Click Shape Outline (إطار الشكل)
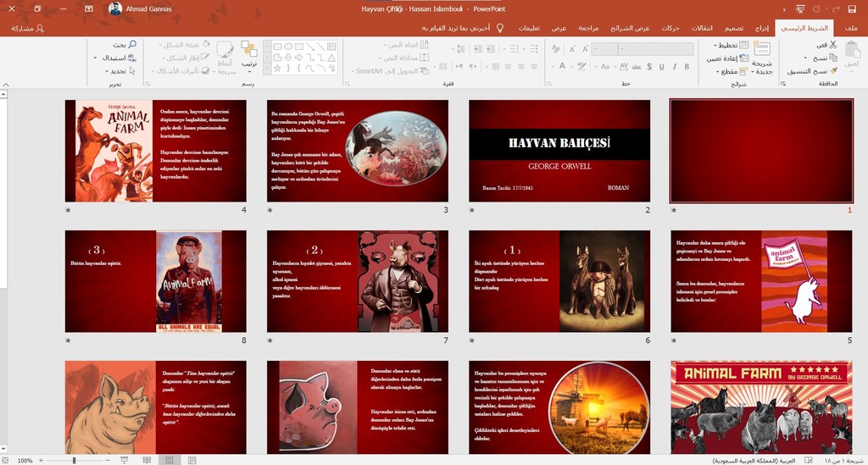Screen dimensions: 868x465 click(186, 58)
